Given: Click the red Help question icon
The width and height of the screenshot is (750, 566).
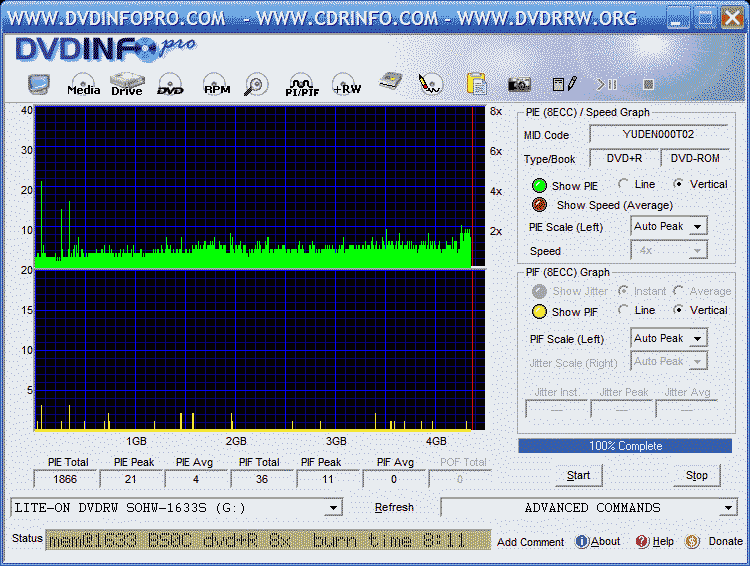Looking at the screenshot, I should click(642, 541).
